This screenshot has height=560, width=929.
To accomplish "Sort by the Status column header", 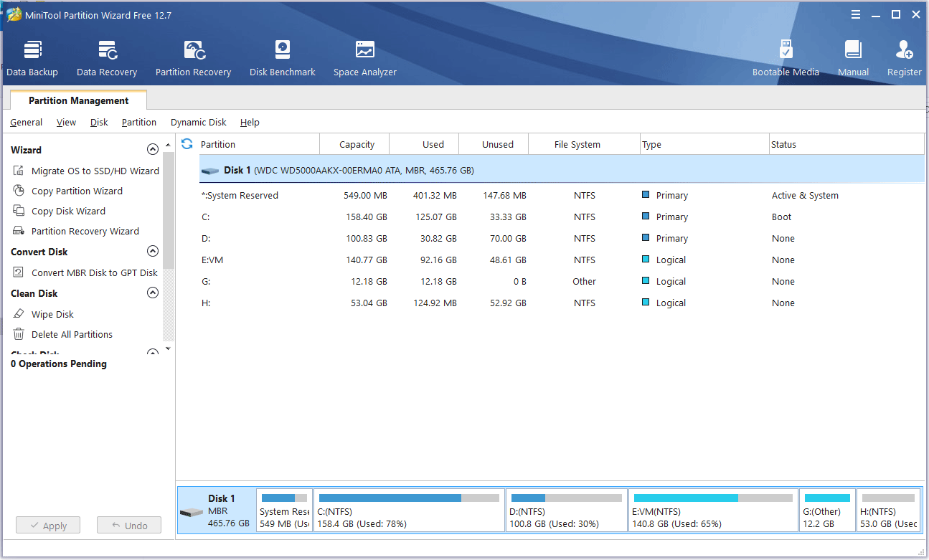I will pos(847,144).
